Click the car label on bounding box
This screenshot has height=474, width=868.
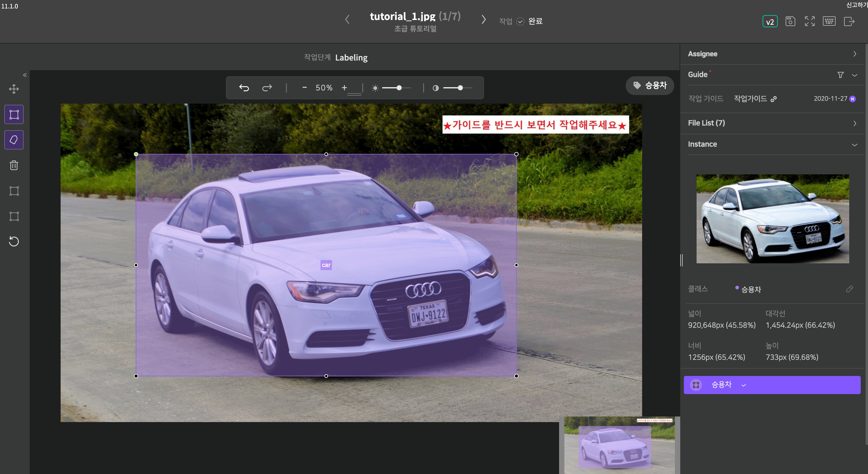pos(326,265)
